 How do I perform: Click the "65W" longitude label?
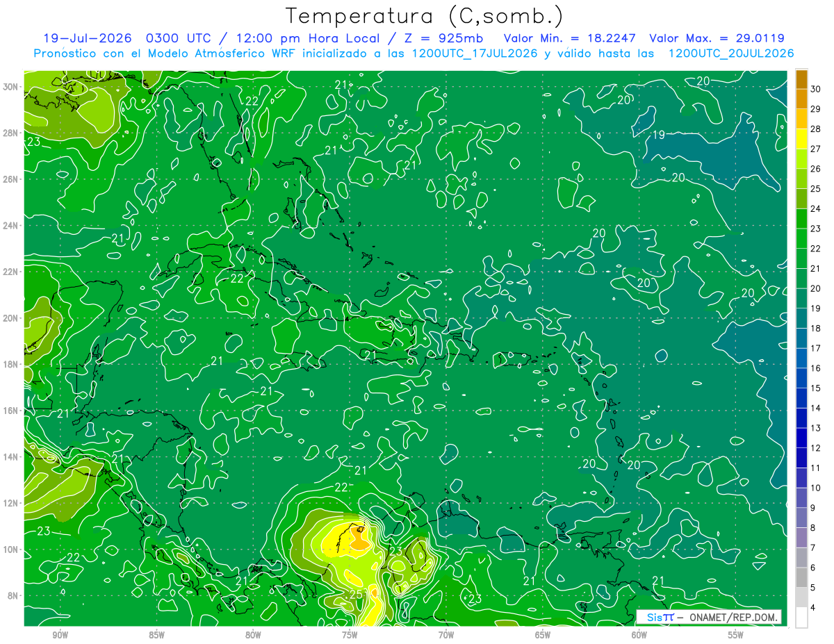(543, 635)
